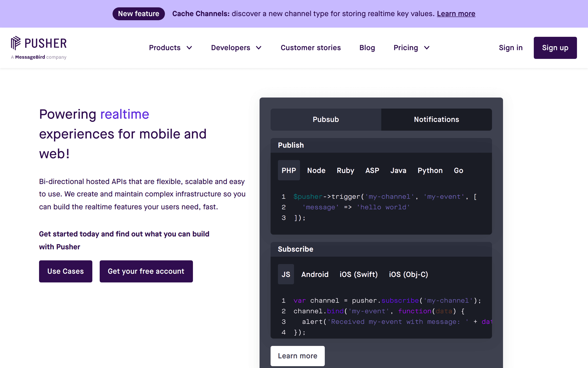Click the Pusher logo
Screen dimensions: 588x368
(39, 43)
